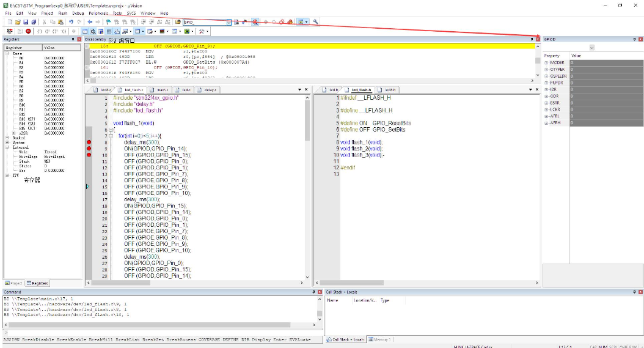Screen dimensions: 644x348
Task: Toggle breakpoint on line 9 ON(GPIOD,GPIO_Pin_14)
Action: tap(89, 149)
